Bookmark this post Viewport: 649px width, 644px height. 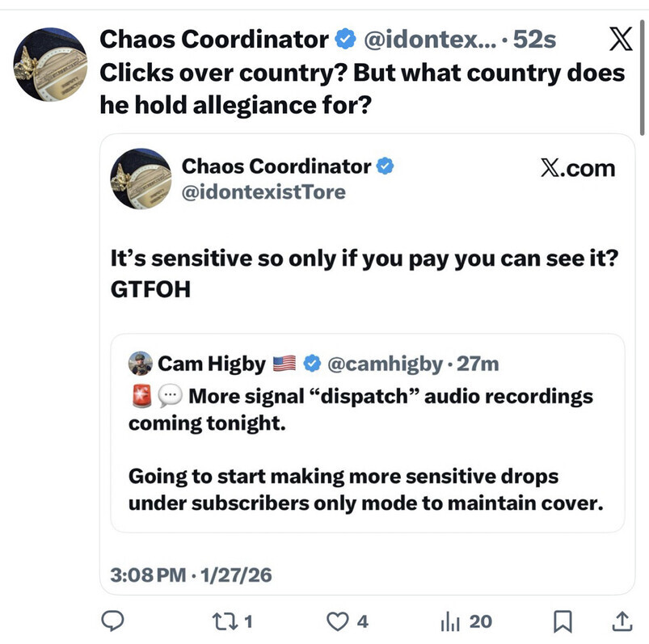pyautogui.click(x=562, y=621)
